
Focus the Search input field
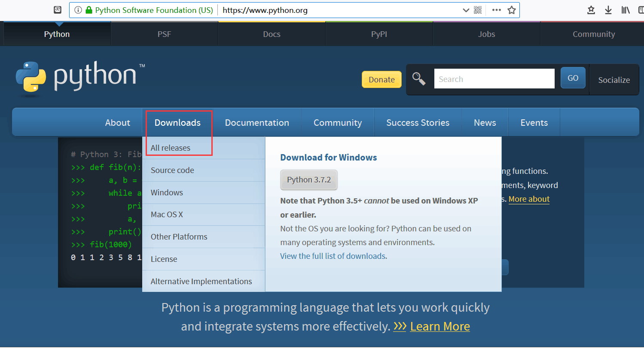pos(494,79)
